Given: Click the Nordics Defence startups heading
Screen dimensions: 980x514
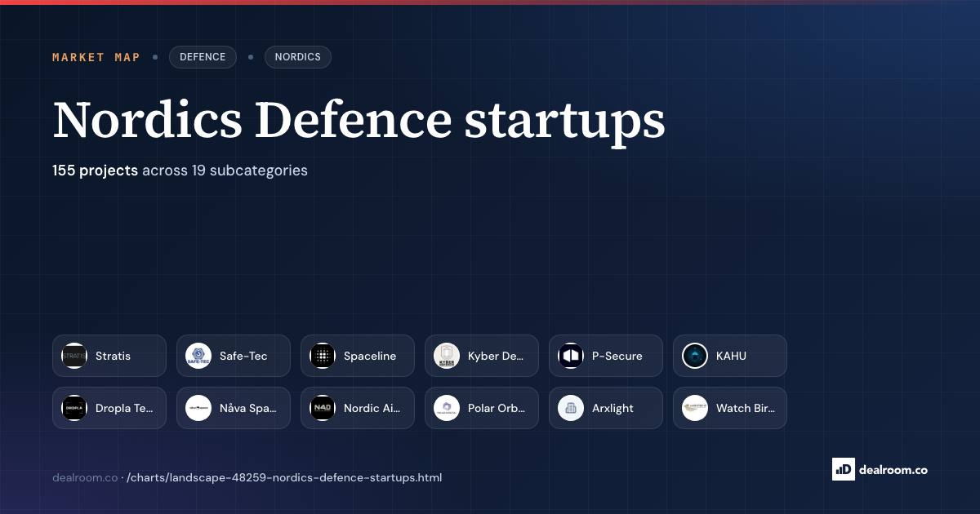Looking at the screenshot, I should 359,119.
